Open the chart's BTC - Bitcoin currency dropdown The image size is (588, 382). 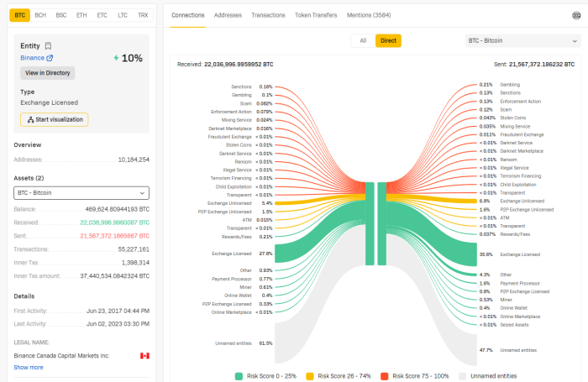point(521,40)
